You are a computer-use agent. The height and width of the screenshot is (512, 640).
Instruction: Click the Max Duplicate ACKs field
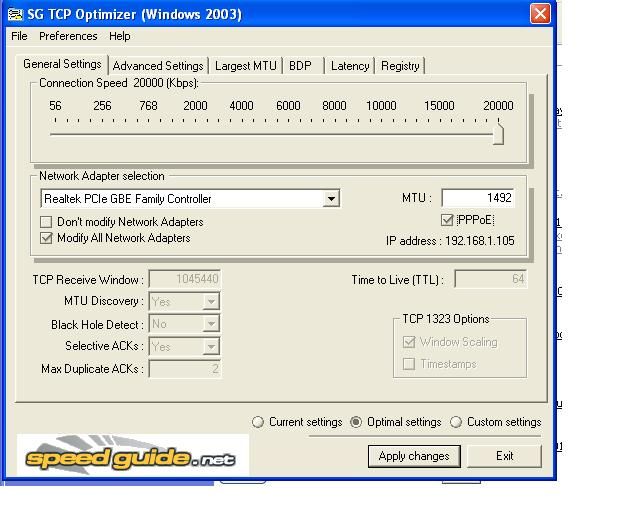184,369
